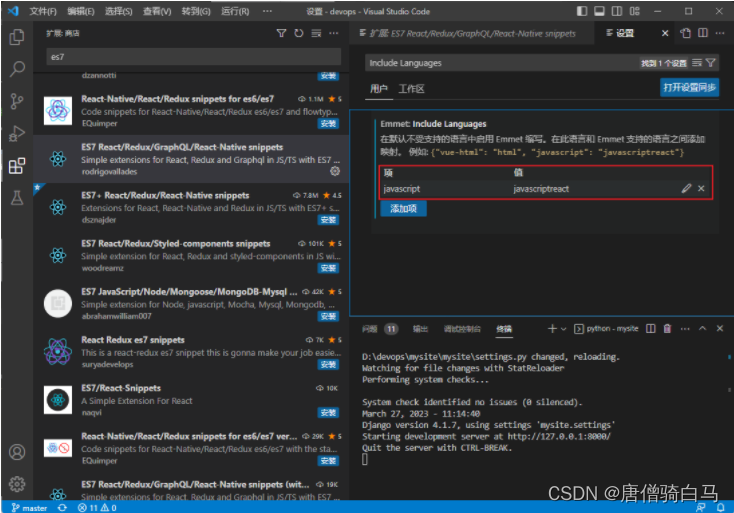Toggle bottom panel layout icon

tap(599, 11)
